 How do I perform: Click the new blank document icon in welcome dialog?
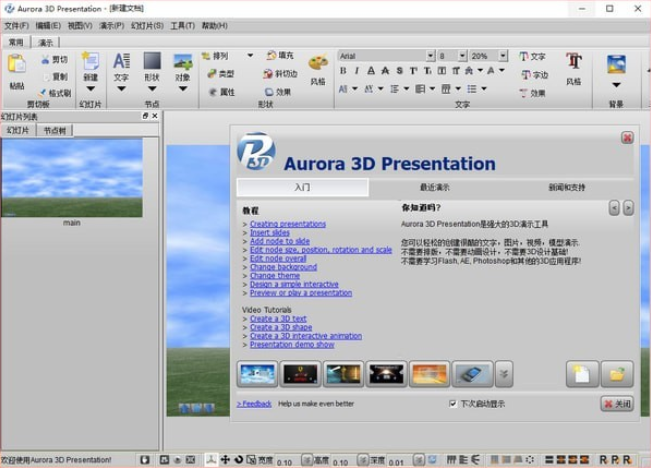click(582, 374)
